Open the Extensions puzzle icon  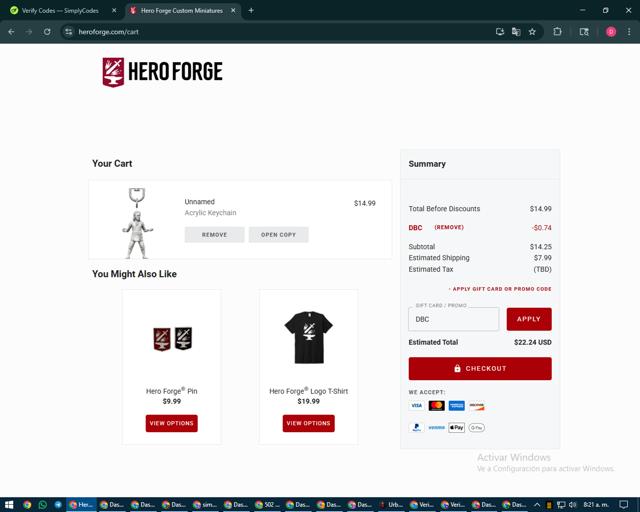(557, 32)
